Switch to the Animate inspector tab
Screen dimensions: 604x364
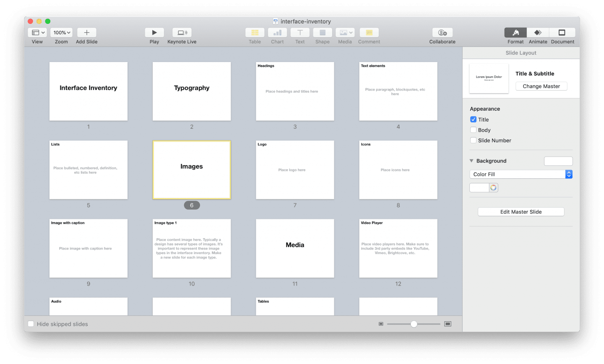point(538,33)
